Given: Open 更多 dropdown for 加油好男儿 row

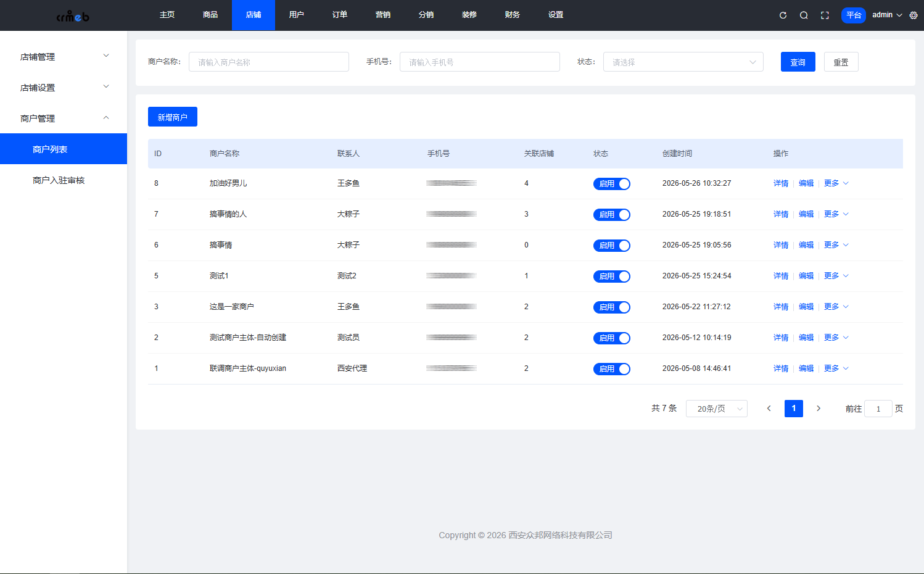Looking at the screenshot, I should coord(836,183).
